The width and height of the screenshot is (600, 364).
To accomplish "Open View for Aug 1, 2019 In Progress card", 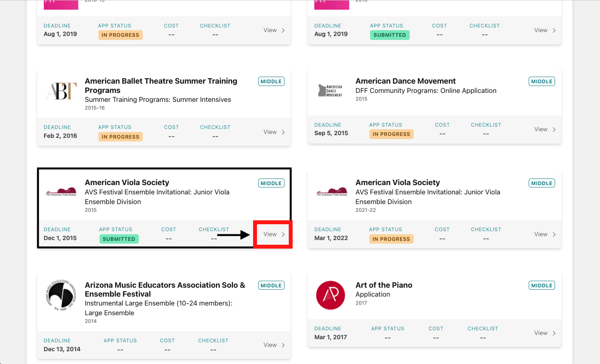I will coord(274,30).
